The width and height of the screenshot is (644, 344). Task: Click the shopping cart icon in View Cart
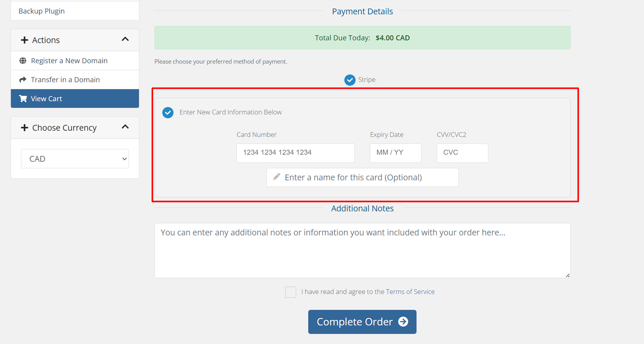point(23,99)
